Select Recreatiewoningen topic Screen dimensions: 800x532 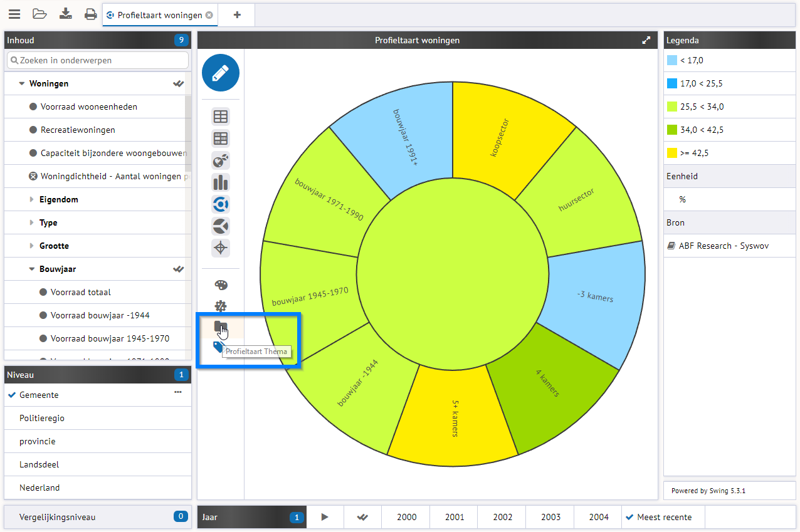pyautogui.click(x=78, y=130)
